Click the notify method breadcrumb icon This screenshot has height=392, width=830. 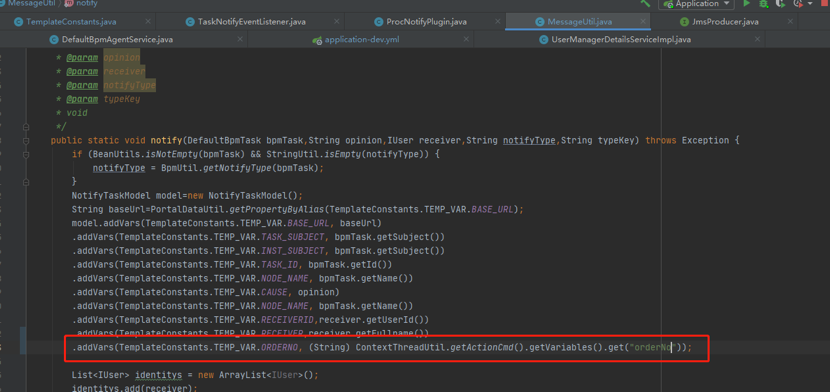(x=69, y=3)
